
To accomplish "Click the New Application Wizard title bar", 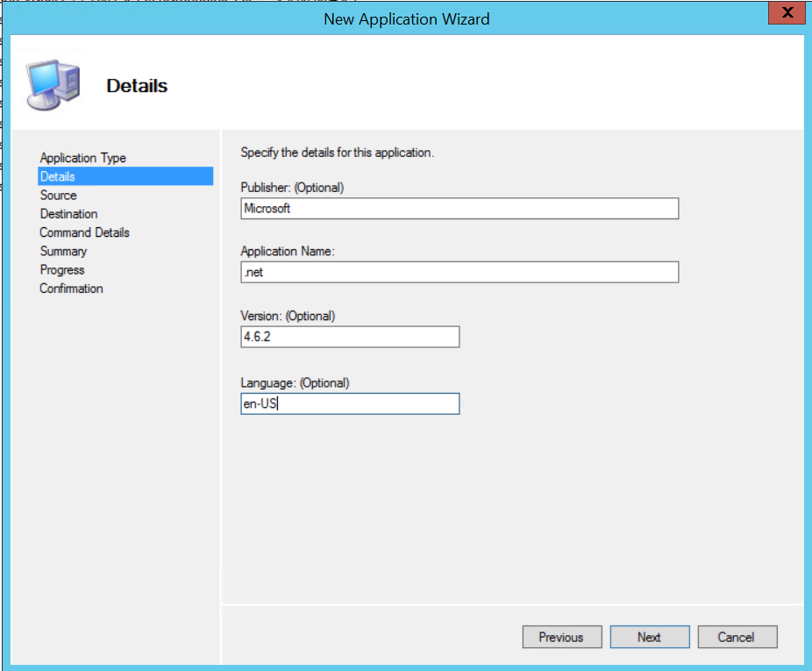I will click(406, 18).
